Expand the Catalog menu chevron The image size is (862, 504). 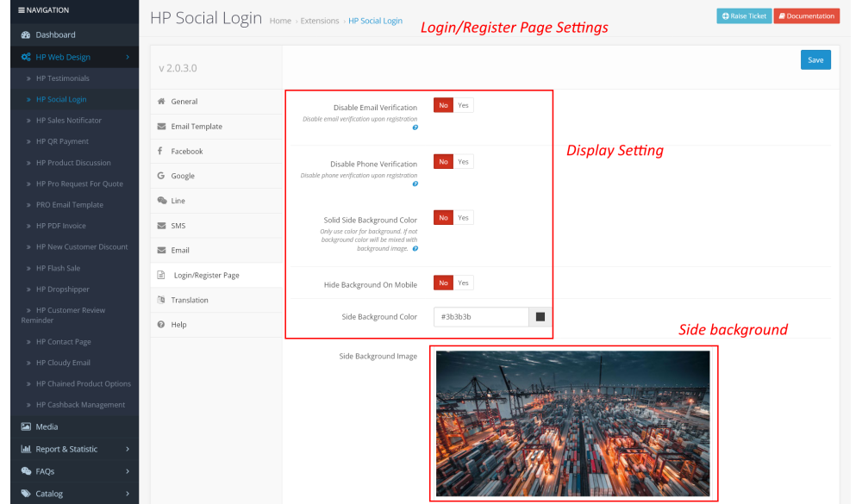[128, 494]
